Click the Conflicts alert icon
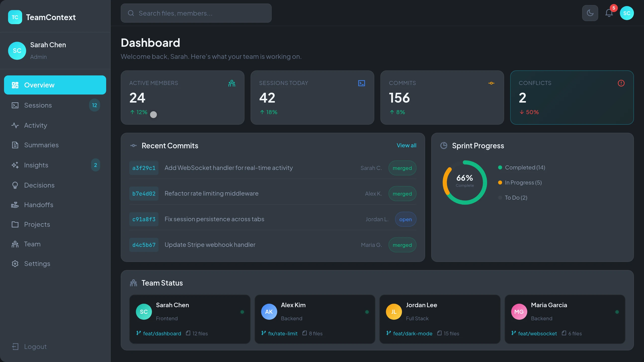Viewport: 644px width, 362px height. coord(621,83)
